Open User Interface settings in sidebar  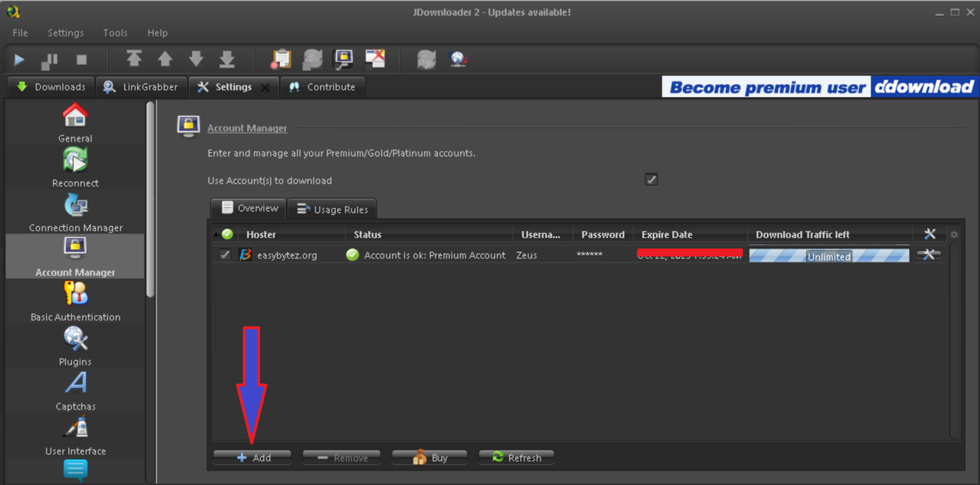[x=75, y=435]
